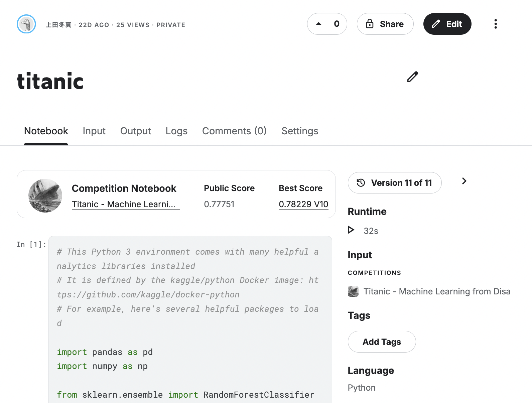
Task: Click the small Titanic icon under Competitions
Action: pyautogui.click(x=353, y=291)
